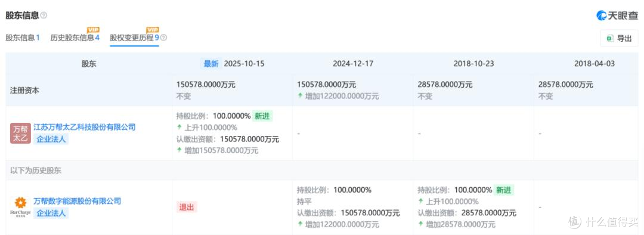Open 江苏万帮太乙科技股份有限公司 link
644x235 pixels.
click(x=85, y=127)
